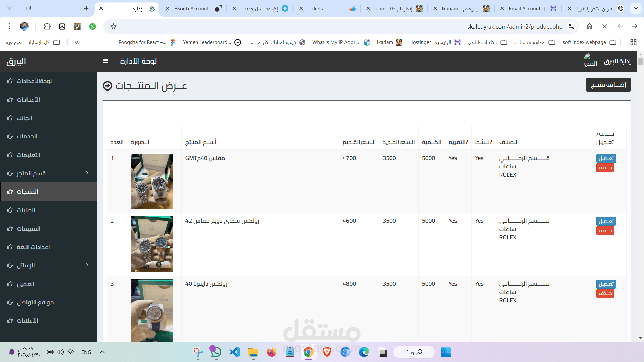Expand قسم المتجر sidebar submenu
Viewport: 644px width, 362px height.
pos(87,173)
